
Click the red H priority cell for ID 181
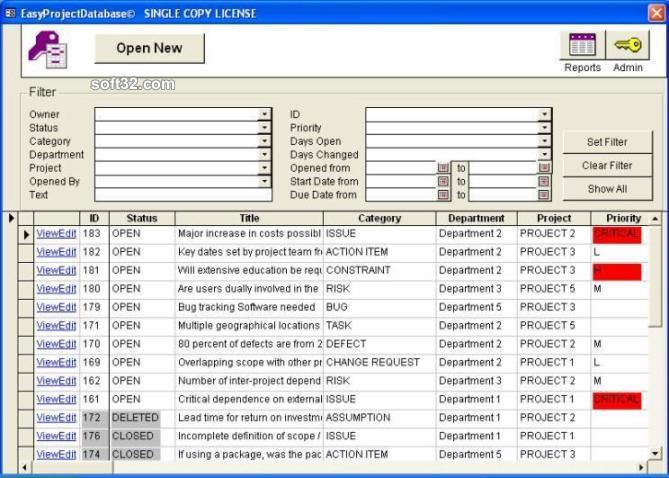(x=617, y=272)
